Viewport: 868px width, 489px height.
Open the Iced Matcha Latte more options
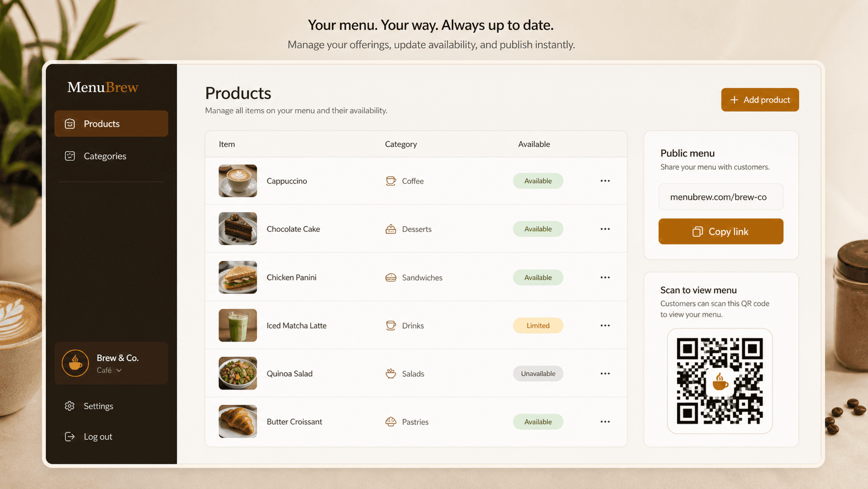coord(605,325)
